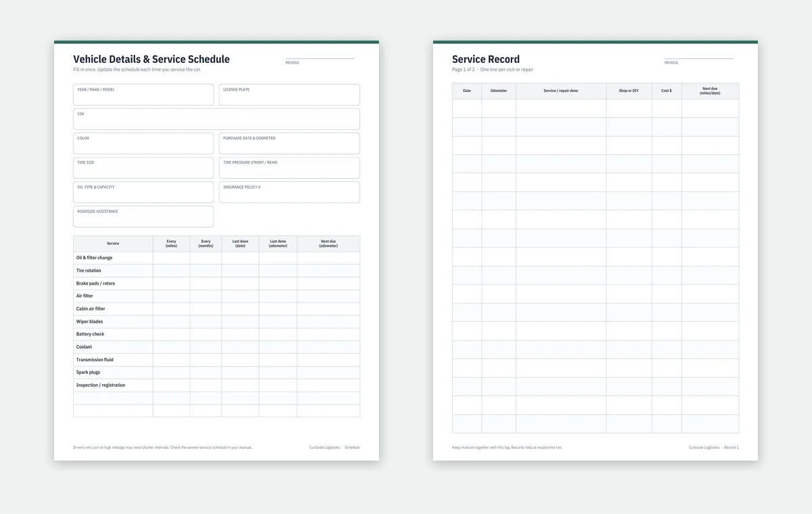
Task: Click the 'Keep invoices together' footer note
Action: point(507,448)
